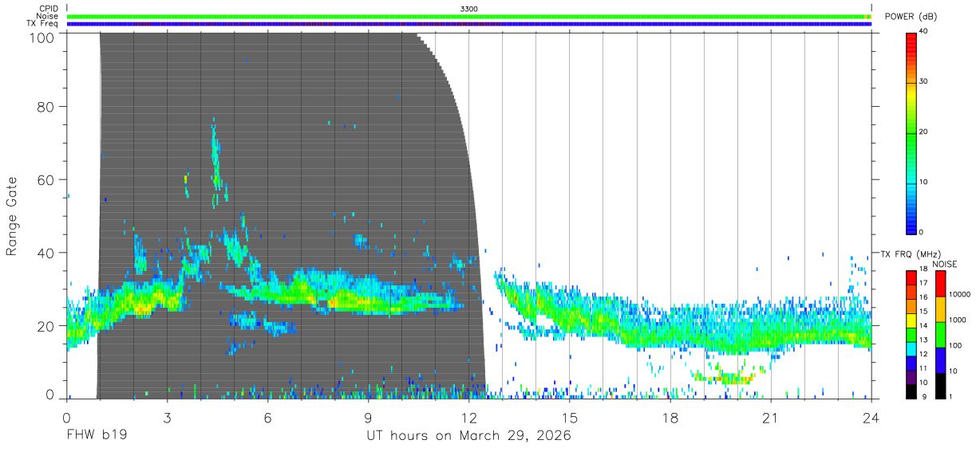Click the 10000 label on NOISE scale
The width and height of the screenshot is (980, 452).
point(959,295)
